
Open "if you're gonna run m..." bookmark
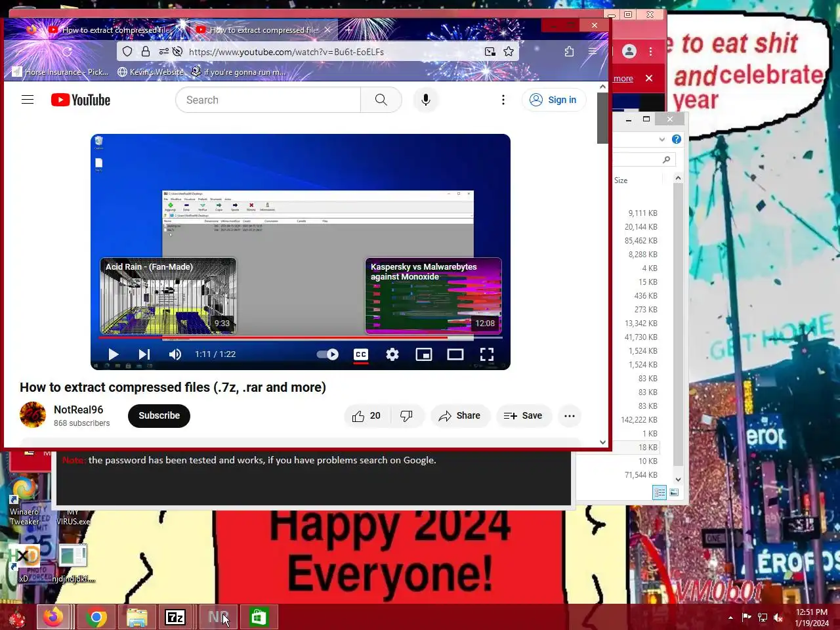(x=238, y=72)
